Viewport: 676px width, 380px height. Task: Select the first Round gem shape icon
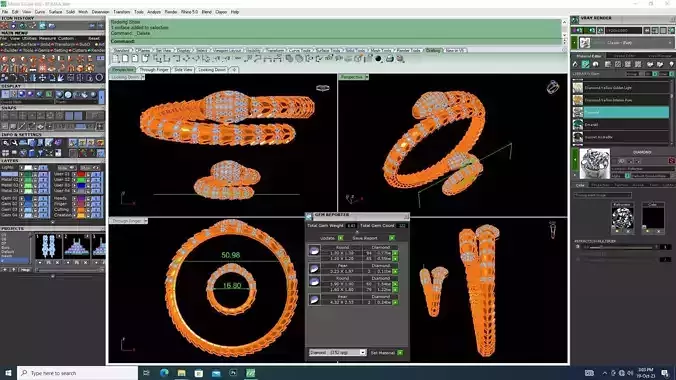tap(314, 251)
